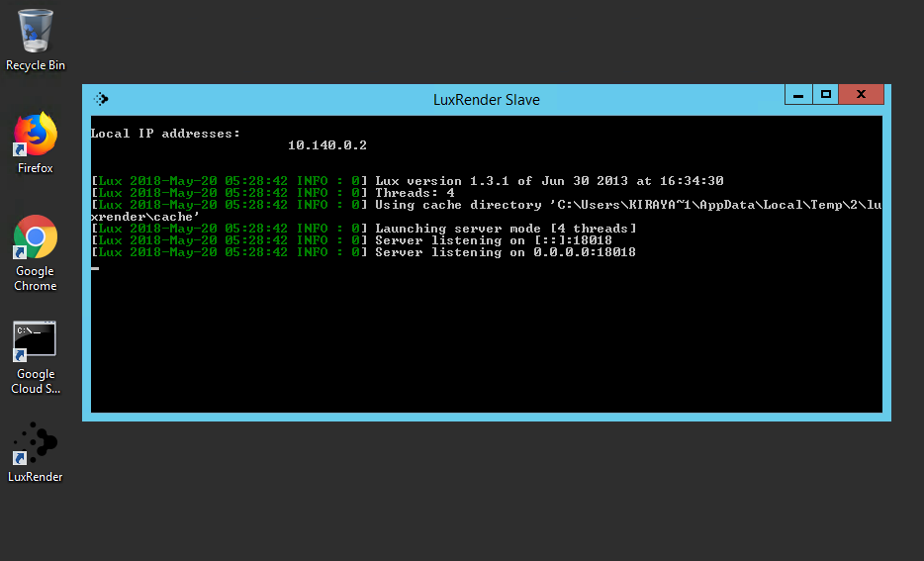Open the Recycle Bin desktop icon

coord(36,40)
